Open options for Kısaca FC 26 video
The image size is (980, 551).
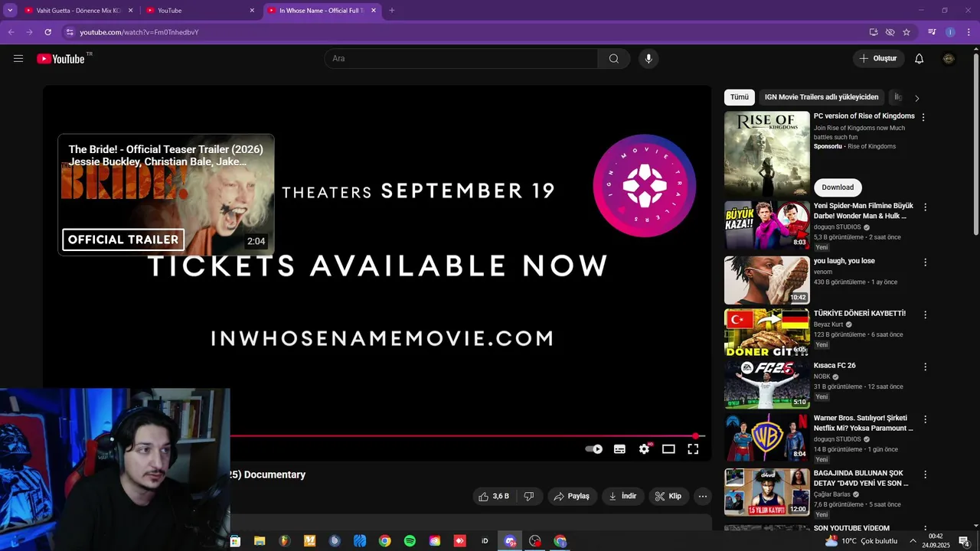[925, 367]
